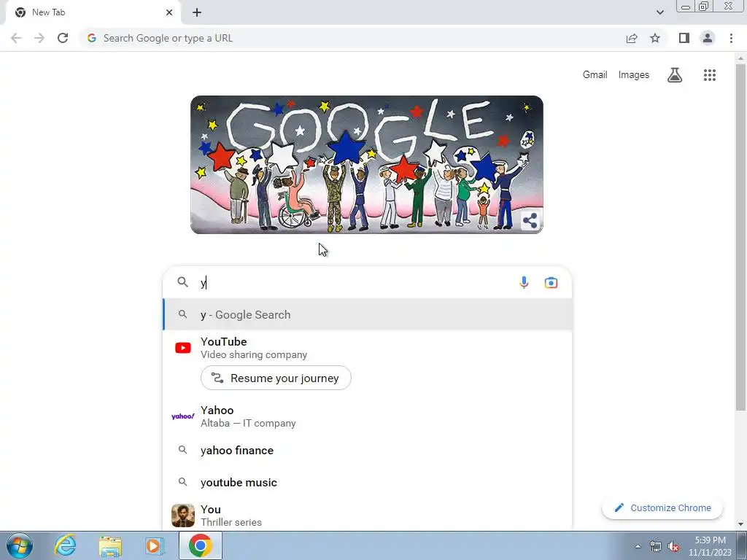Select 'yahoo finance' suggestion

tap(368, 451)
